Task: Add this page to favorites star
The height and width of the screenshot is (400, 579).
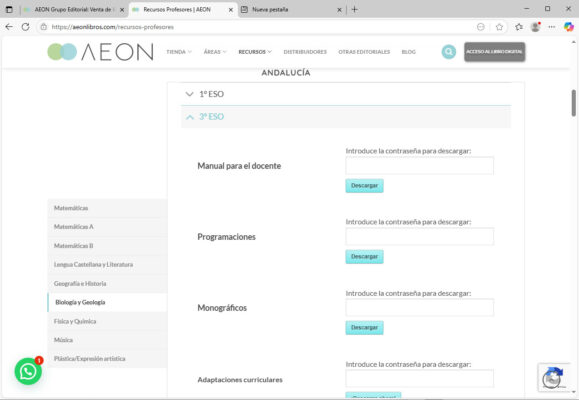Action: click(499, 27)
